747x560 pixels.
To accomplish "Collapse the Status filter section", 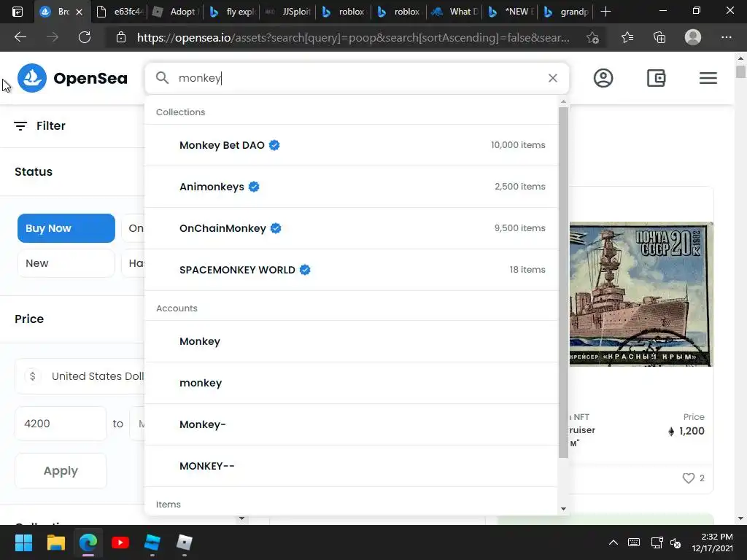I will click(72, 172).
